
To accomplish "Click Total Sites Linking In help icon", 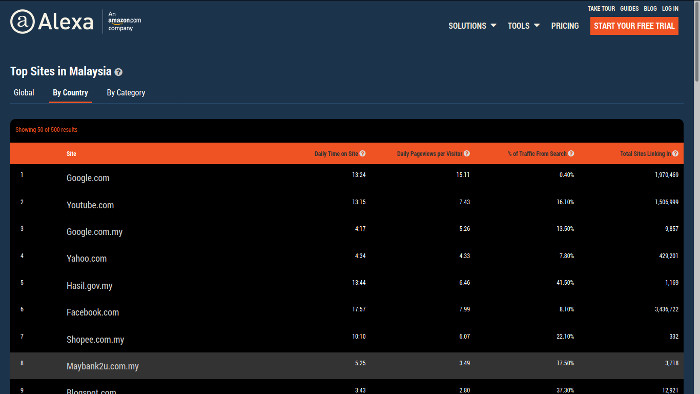I will (675, 153).
